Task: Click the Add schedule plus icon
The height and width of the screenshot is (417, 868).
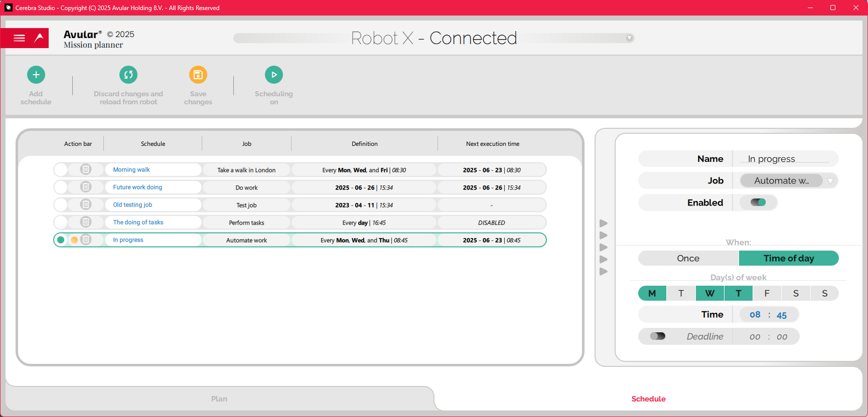Action: point(36,75)
